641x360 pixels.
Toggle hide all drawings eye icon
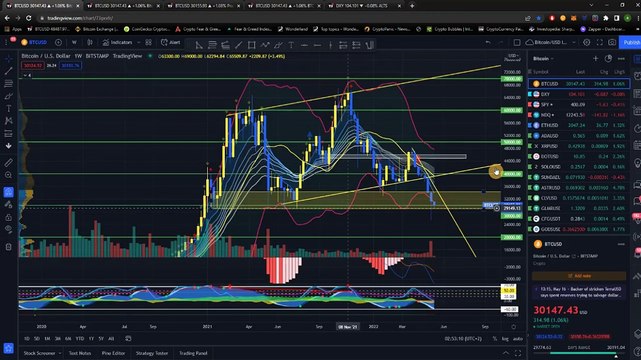[9, 230]
